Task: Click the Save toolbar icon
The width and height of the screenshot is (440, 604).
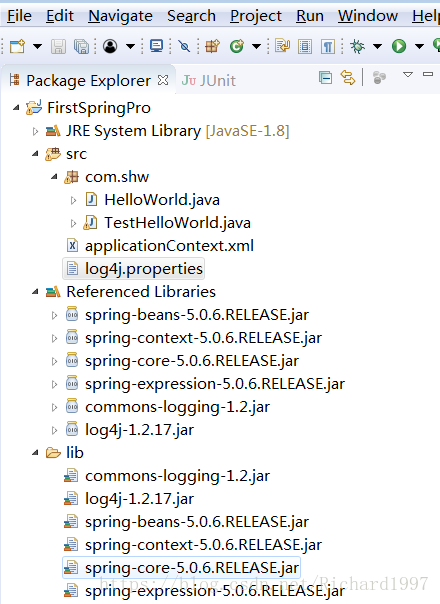Action: [59, 47]
